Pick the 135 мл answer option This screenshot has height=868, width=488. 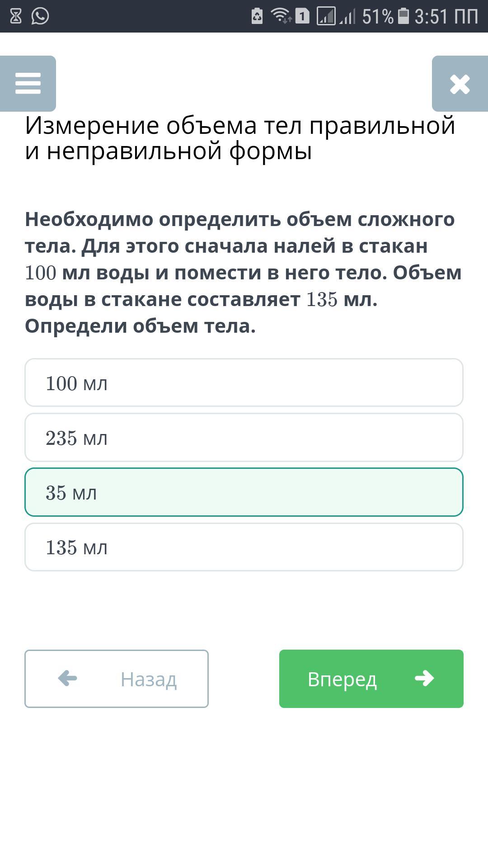pyautogui.click(x=244, y=547)
